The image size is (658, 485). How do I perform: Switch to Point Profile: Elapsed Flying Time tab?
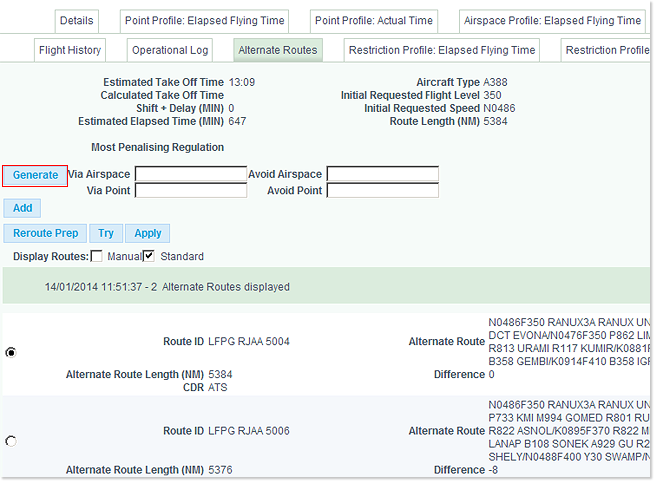click(x=205, y=20)
